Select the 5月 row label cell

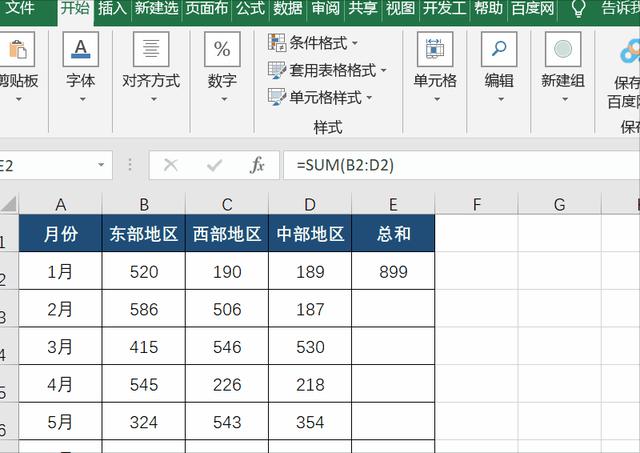[x=60, y=422]
